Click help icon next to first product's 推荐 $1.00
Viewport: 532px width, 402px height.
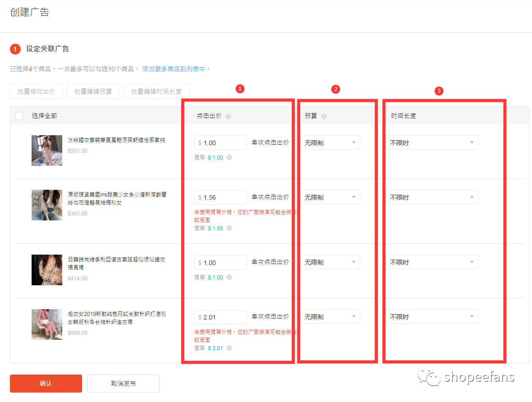coord(229,158)
